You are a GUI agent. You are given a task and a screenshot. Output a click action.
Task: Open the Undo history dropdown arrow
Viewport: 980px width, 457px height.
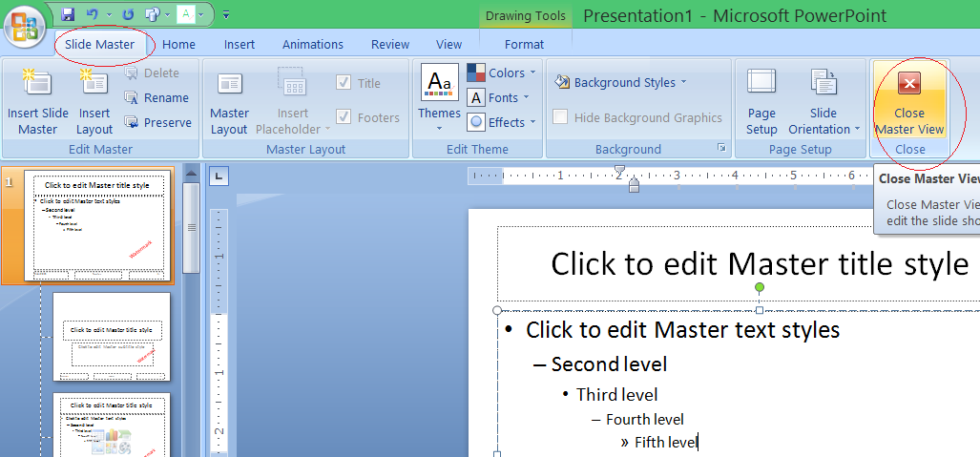(x=110, y=13)
